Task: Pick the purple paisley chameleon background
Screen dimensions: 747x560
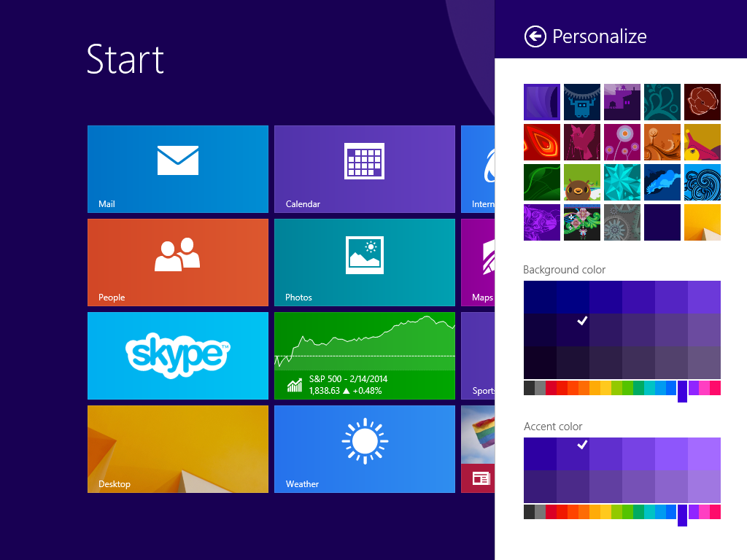Action: click(x=542, y=222)
